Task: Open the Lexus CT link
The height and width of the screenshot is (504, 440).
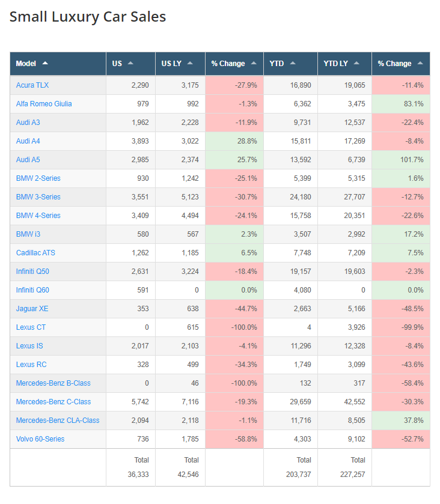Action: click(x=31, y=327)
